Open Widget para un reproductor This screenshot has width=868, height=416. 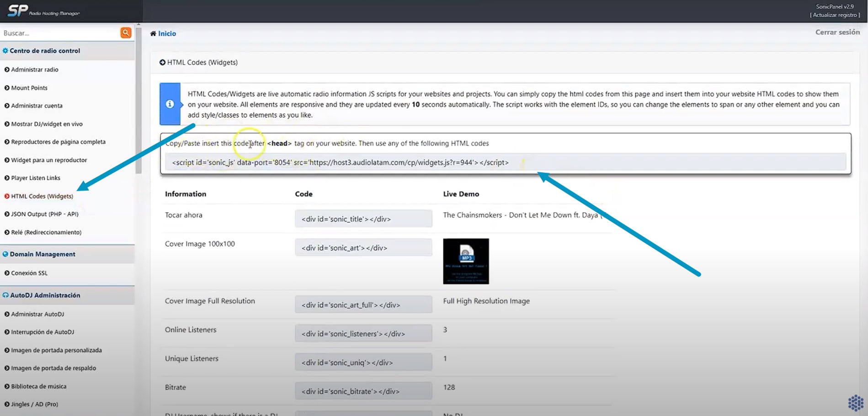[49, 160]
